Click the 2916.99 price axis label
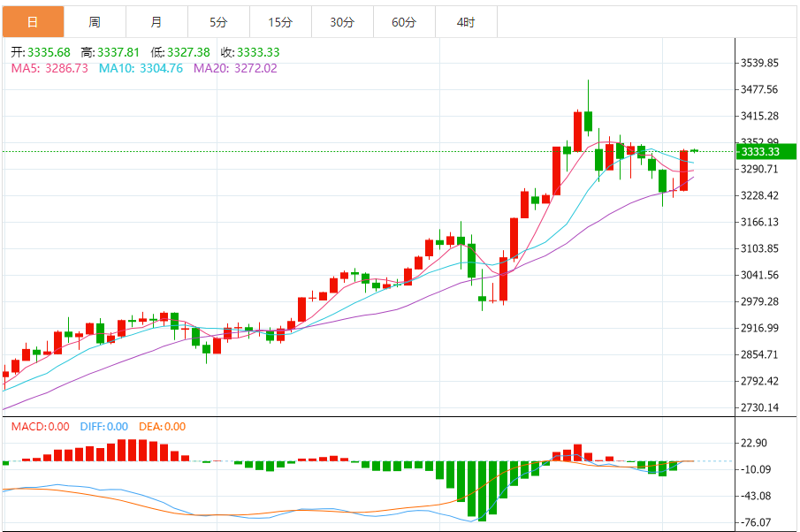The image size is (800, 532). 759,328
